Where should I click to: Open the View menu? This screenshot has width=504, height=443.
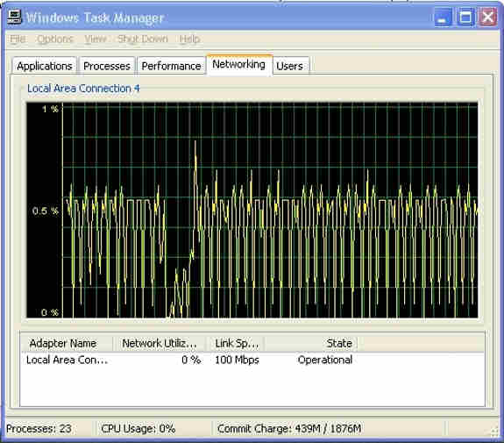(x=96, y=39)
